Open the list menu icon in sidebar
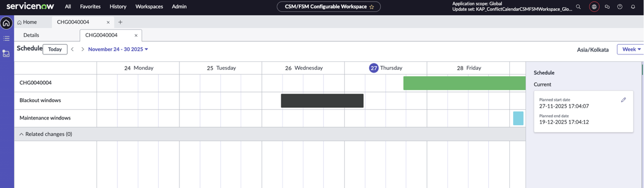This screenshot has height=188, width=644. 6,38
